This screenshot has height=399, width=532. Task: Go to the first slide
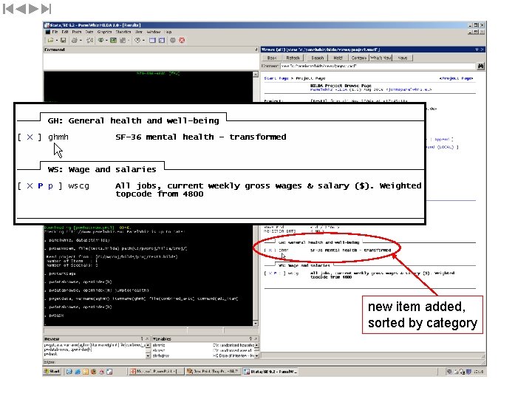click(x=8, y=9)
